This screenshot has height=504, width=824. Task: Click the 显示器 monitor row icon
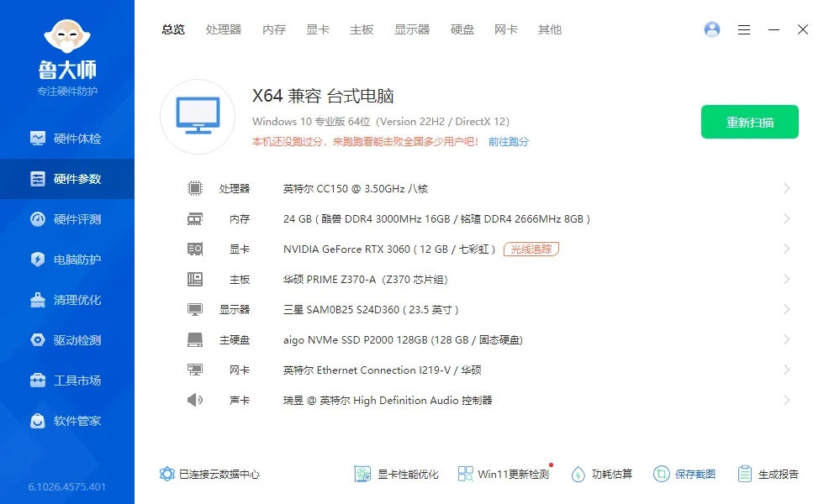coord(195,310)
